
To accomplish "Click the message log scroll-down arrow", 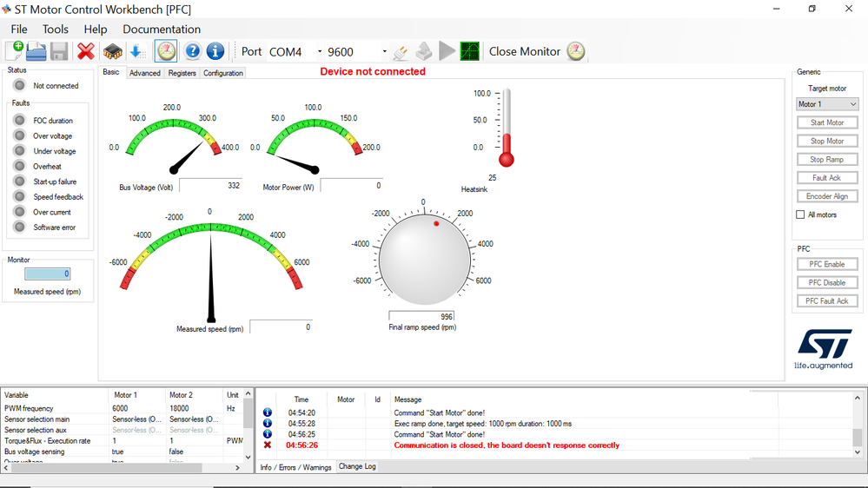I will click(x=858, y=452).
